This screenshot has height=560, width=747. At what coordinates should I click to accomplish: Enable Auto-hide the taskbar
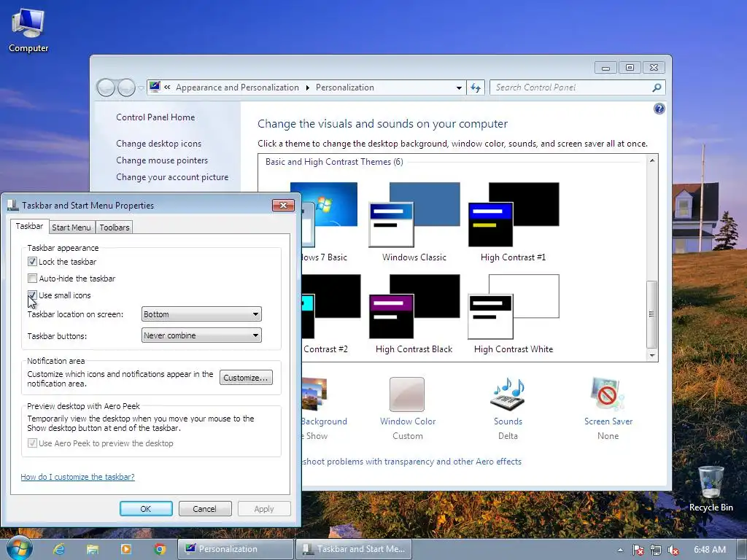(32, 278)
